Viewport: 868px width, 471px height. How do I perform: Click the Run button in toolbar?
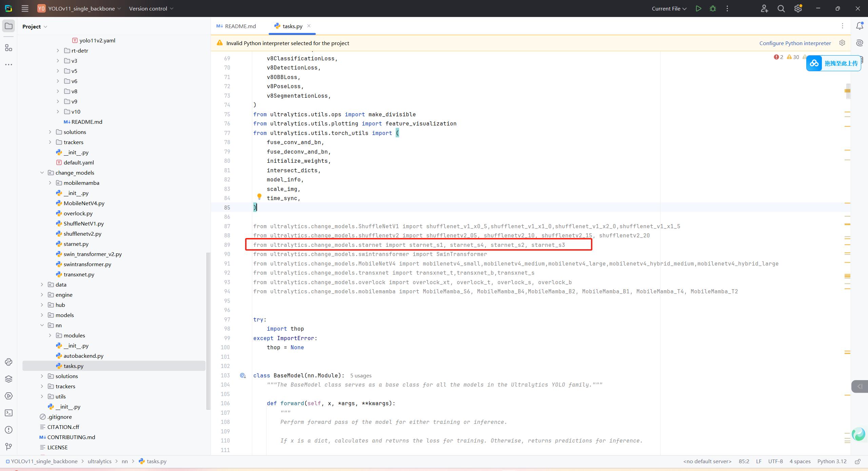[698, 8]
